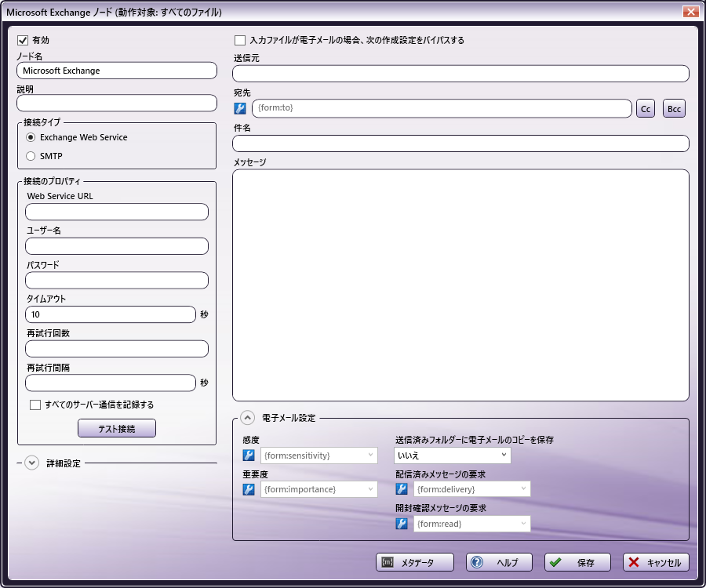Screen dimensions: 706x588
Task: Click the ノード名 input field
Action: pos(117,71)
